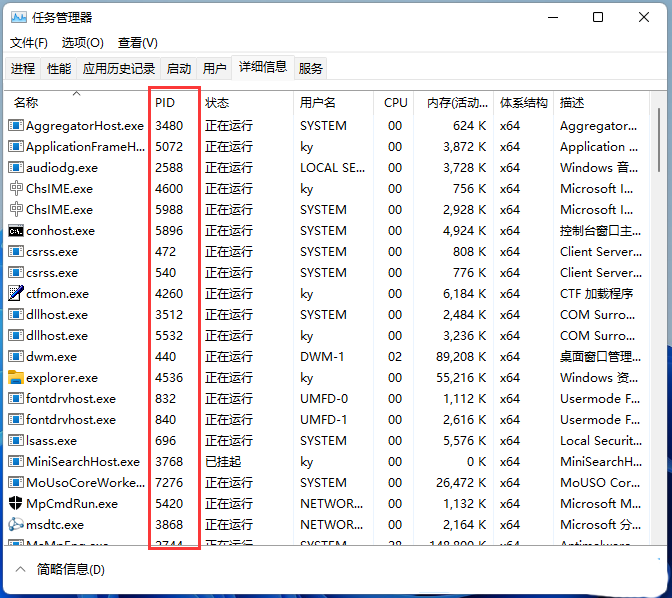The image size is (672, 598).
Task: Click the dllhost.exe icon with PID 3512
Action: coord(16,315)
